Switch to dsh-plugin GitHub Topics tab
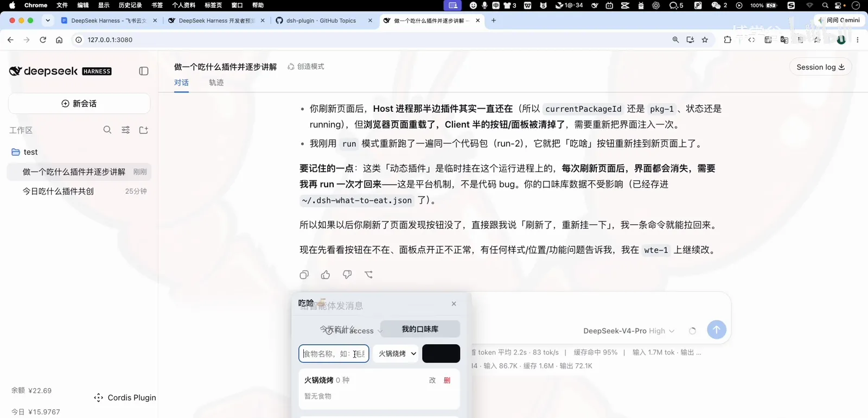 point(324,21)
